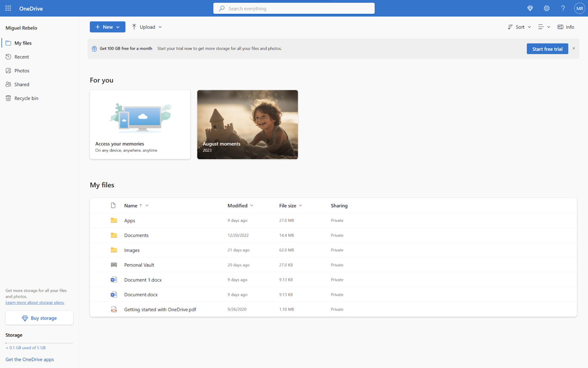Open Personal Vault by name
The width and height of the screenshot is (588, 368).
click(139, 265)
